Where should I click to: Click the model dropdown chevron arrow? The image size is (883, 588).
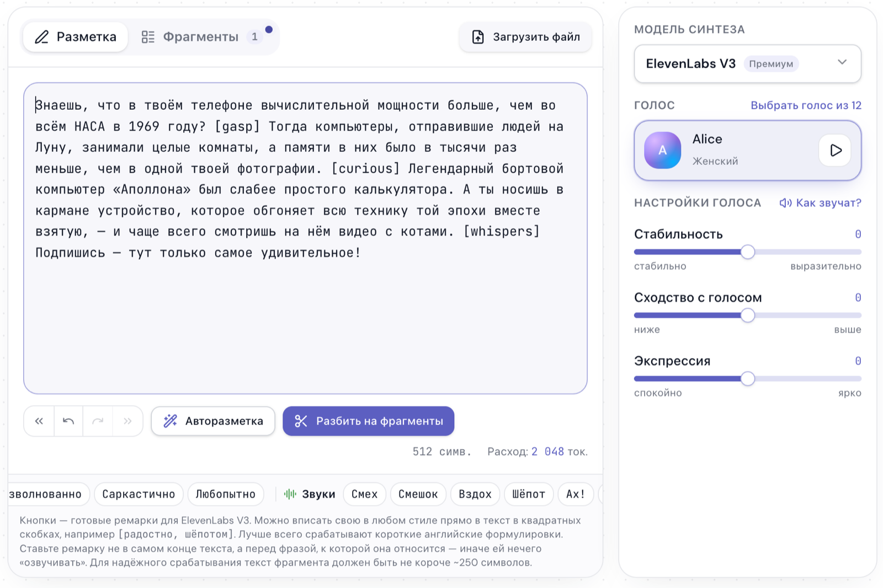pyautogui.click(x=842, y=62)
